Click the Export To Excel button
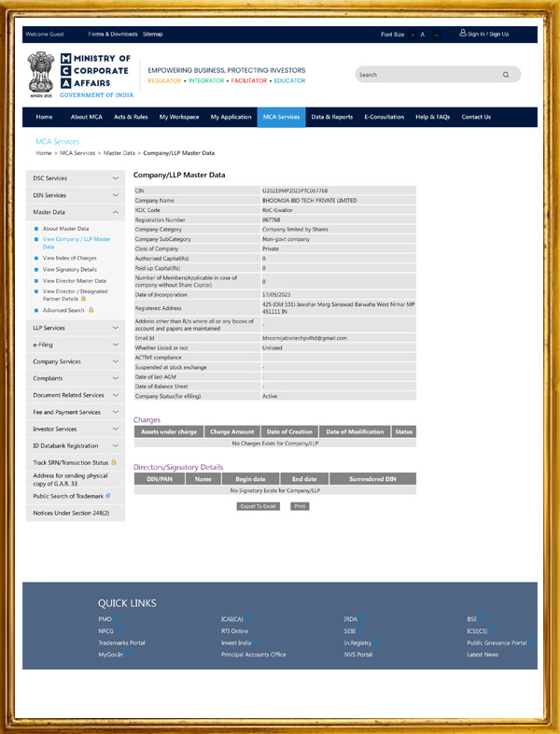The width and height of the screenshot is (560, 734). click(x=258, y=506)
